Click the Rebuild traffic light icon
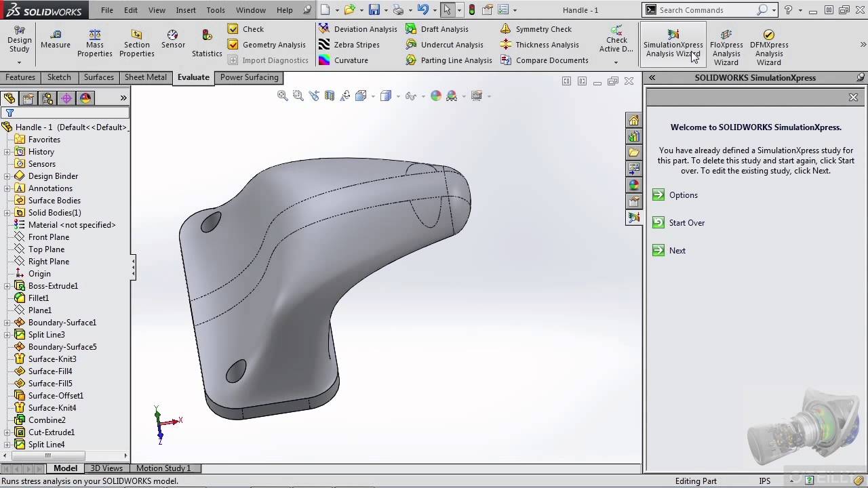This screenshot has height=488, width=868. (472, 10)
